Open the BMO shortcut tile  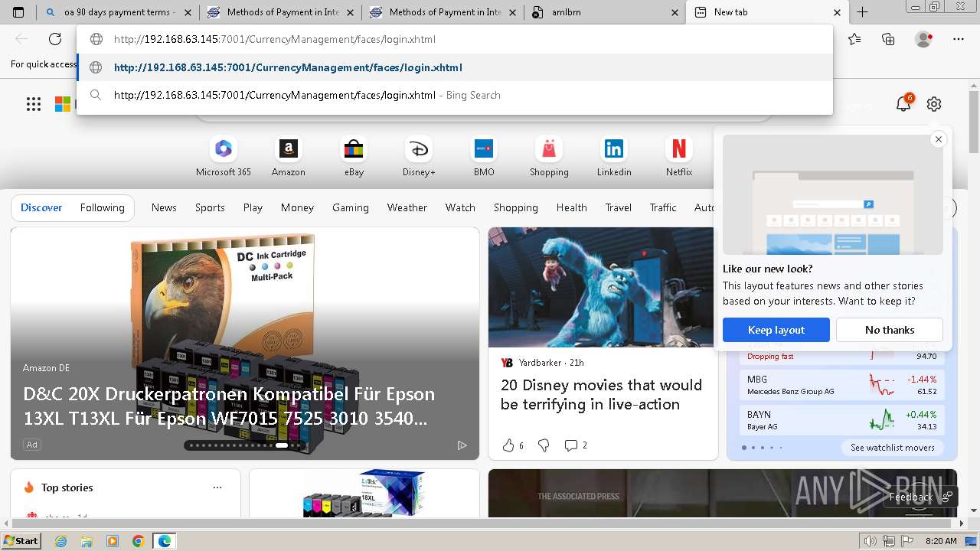(x=484, y=157)
